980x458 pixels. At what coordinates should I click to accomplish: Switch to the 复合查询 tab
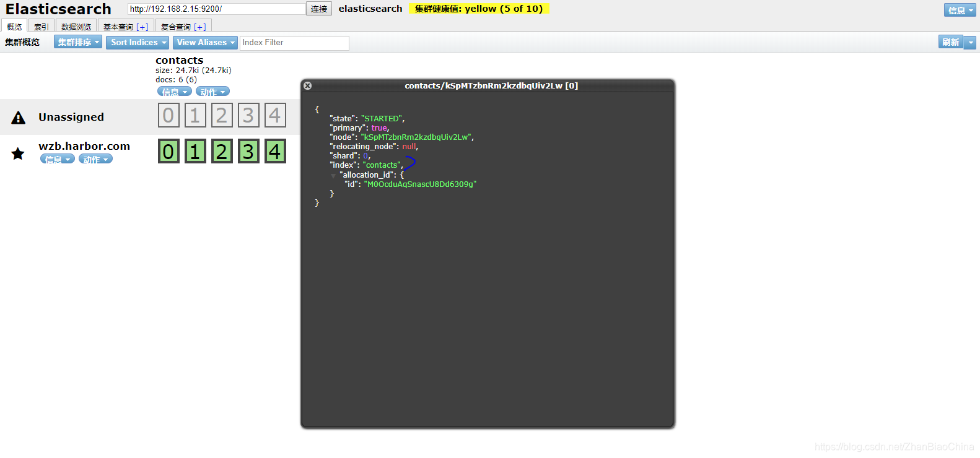click(x=176, y=27)
